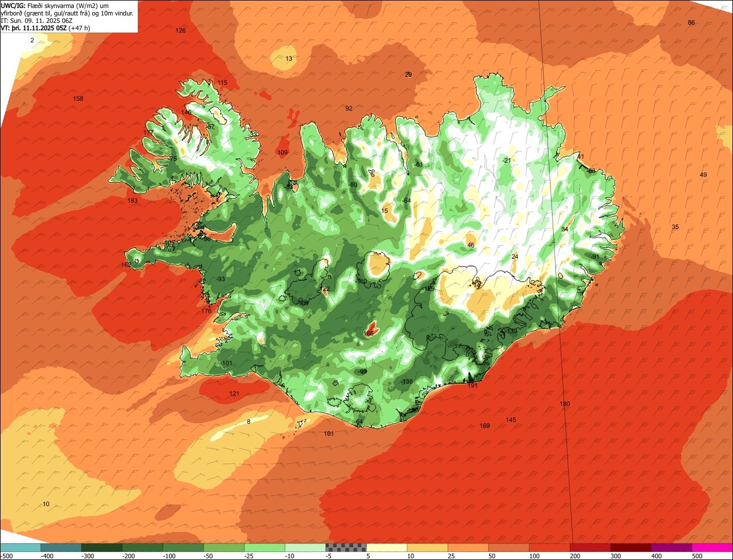Click the map value -101
This screenshot has height=560, width=733.
[x=226, y=363]
